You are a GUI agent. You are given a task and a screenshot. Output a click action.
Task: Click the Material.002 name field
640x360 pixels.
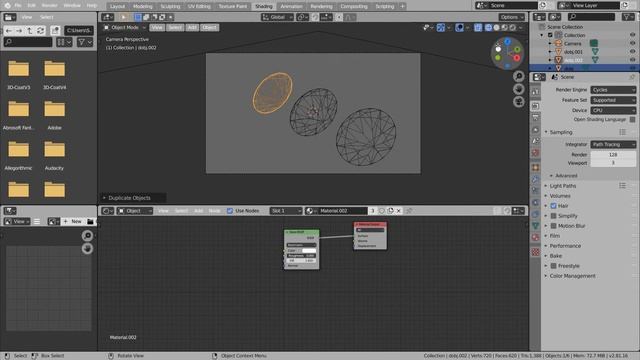(341, 211)
